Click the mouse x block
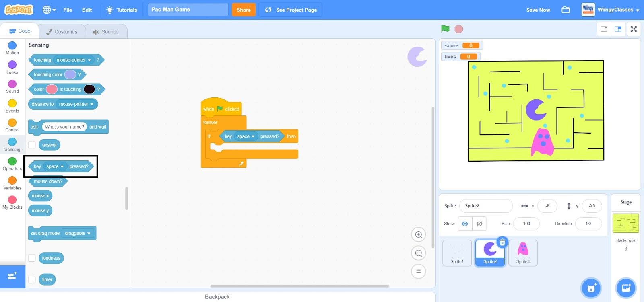Viewport: 644px width, 302px height. (40, 196)
